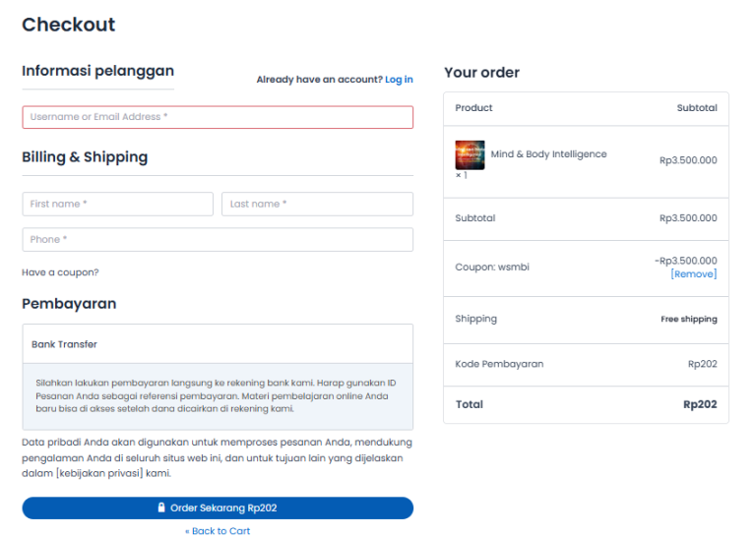Click the First name input field
The width and height of the screenshot is (756, 537).
tap(118, 204)
